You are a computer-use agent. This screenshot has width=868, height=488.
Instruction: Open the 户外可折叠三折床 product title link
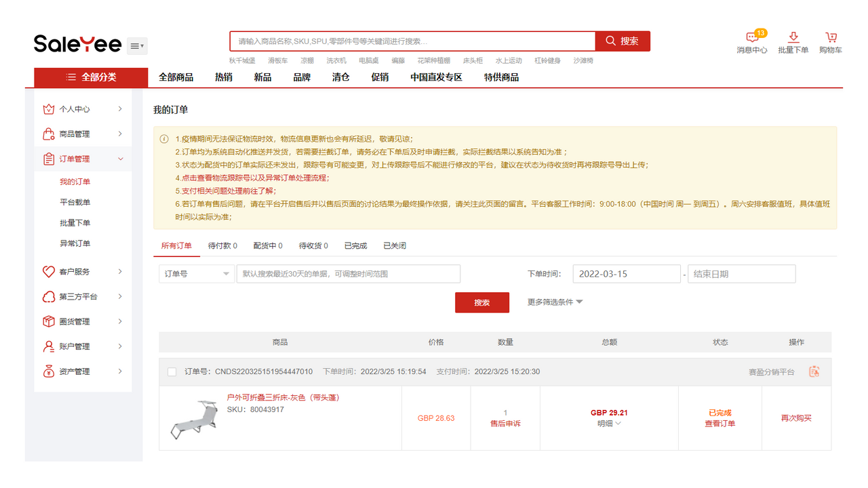point(283,398)
